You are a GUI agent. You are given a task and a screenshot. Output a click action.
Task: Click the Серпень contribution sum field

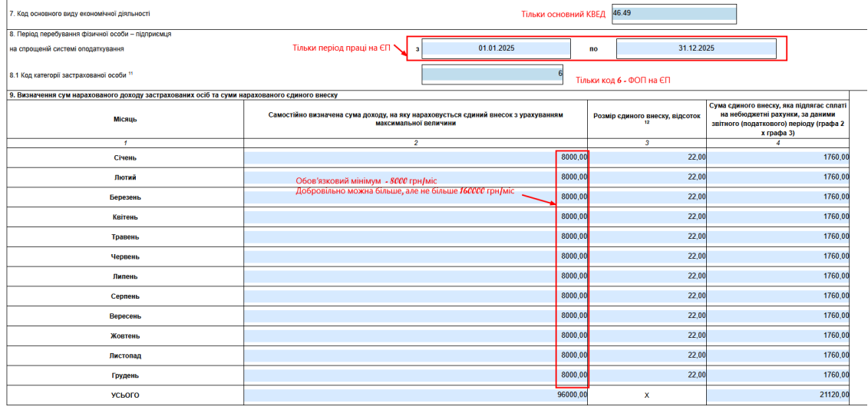pos(777,296)
